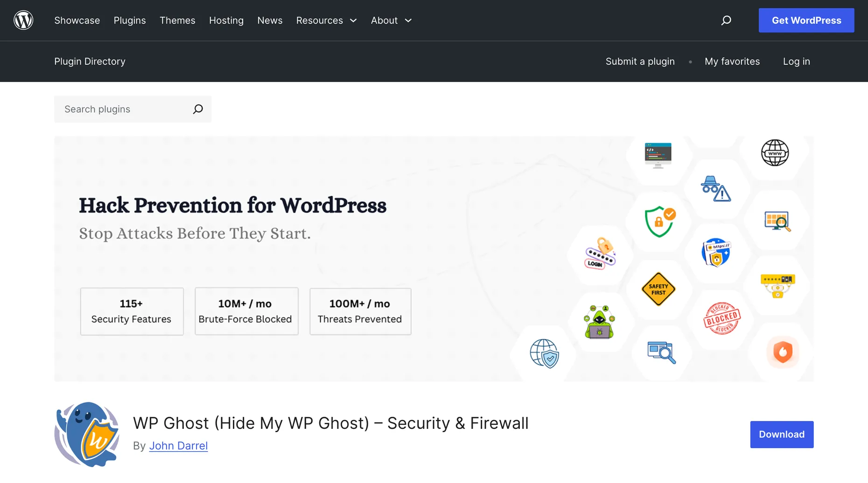Click Submit a plugin link
The height and width of the screenshot is (483, 868).
640,61
